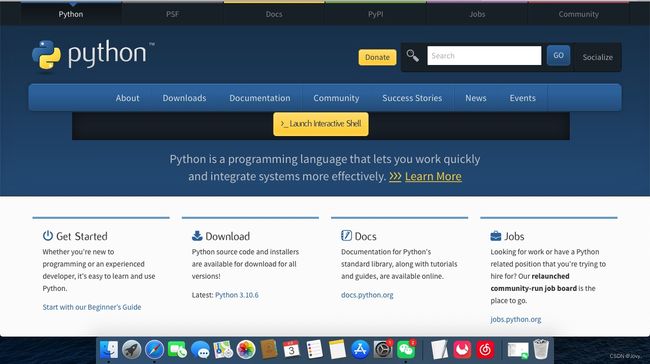Open NetEase Music red icon in dock

coord(485,349)
